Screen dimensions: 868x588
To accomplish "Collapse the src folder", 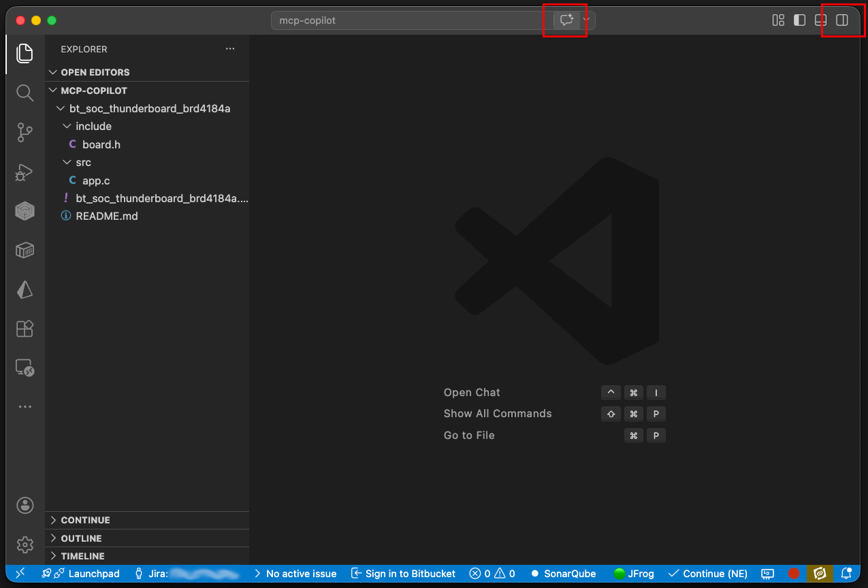I will (x=147, y=162).
